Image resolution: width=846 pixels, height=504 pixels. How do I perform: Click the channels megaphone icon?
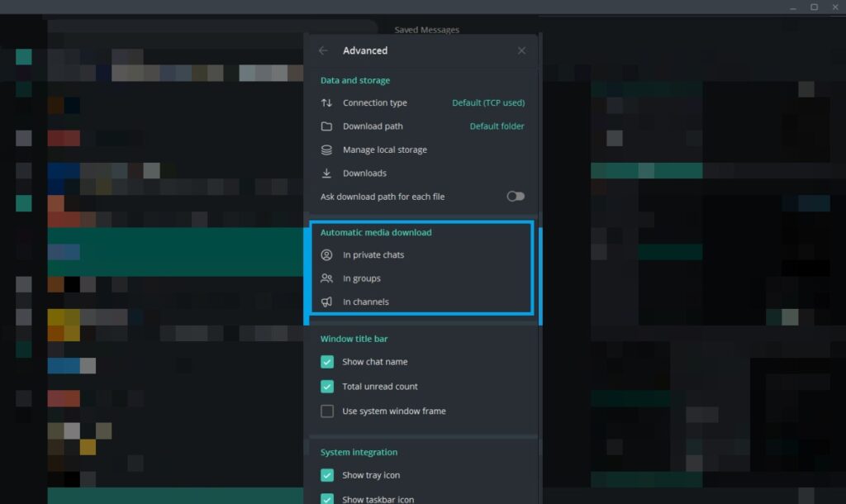coord(326,302)
